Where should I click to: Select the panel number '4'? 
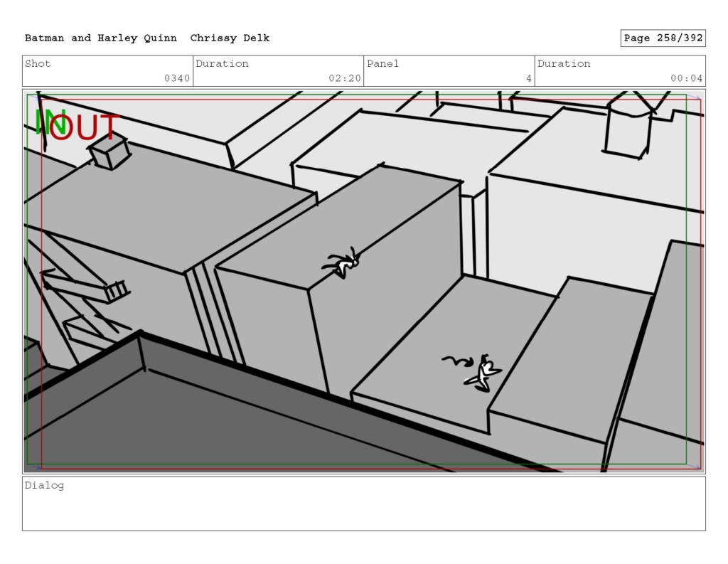tap(528, 78)
